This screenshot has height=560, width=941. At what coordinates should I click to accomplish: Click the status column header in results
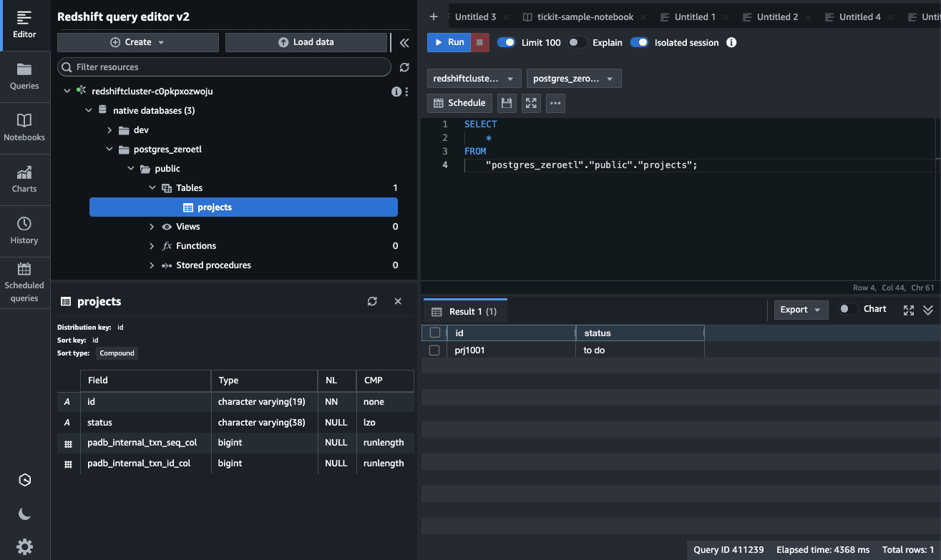640,333
